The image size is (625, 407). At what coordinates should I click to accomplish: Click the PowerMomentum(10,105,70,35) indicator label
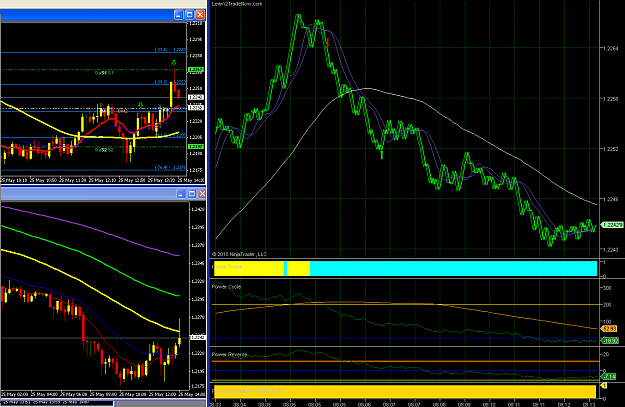click(x=248, y=391)
